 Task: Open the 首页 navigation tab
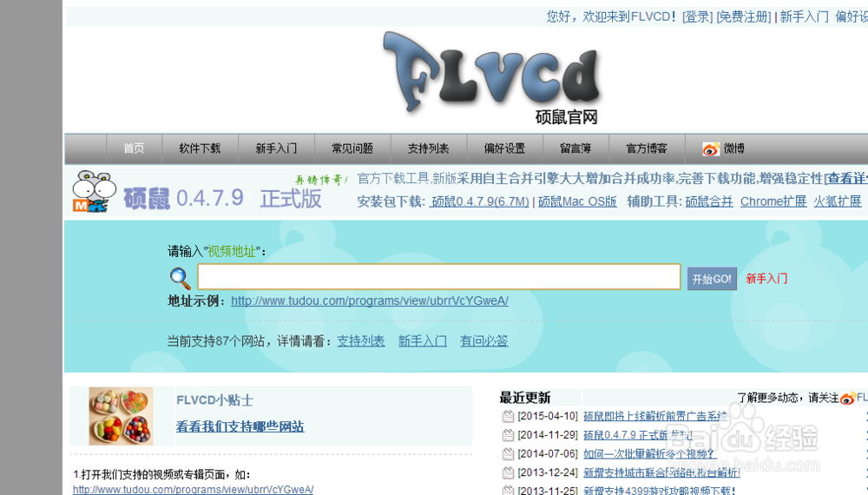(x=134, y=148)
